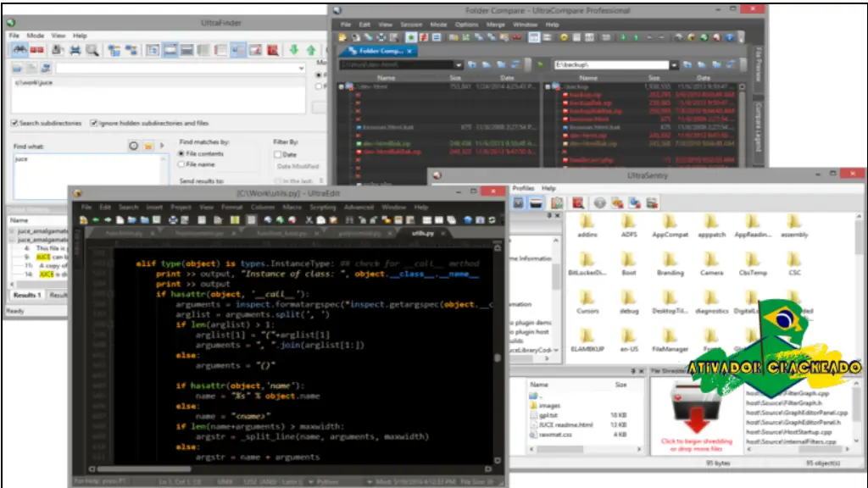The width and height of the screenshot is (868, 488).
Task: Click the binoculars find icon in UltraFinder toolbar
Action: pyautogui.click(x=20, y=50)
